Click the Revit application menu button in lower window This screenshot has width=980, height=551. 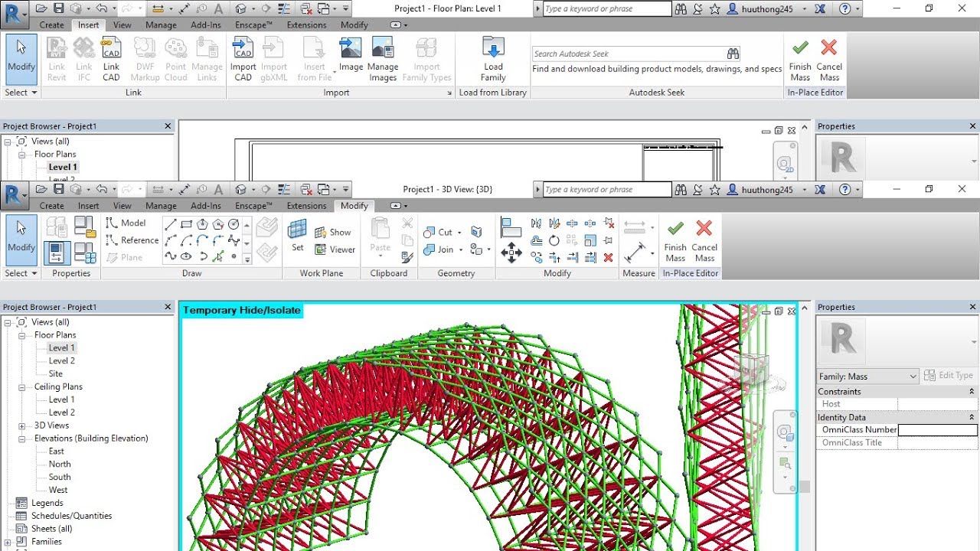click(x=15, y=195)
